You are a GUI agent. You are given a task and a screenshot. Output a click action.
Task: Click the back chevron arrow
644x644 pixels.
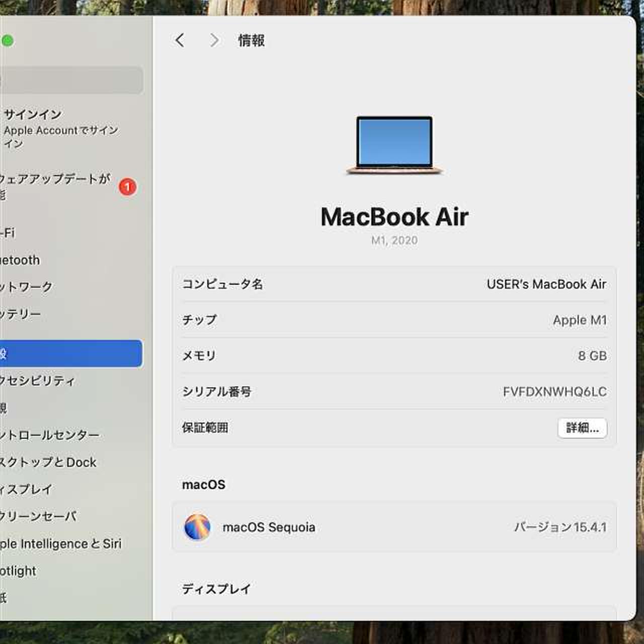(x=180, y=40)
